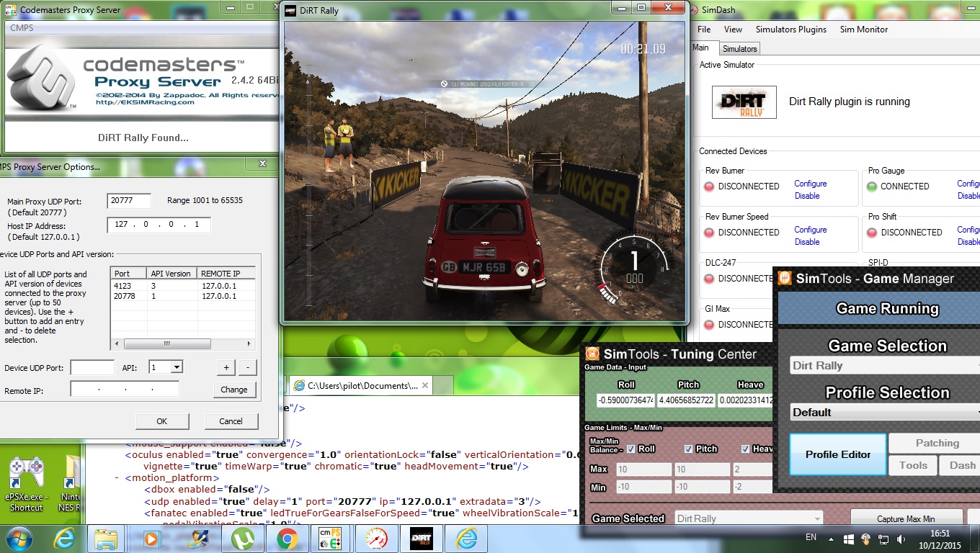Open the API version dropdown
980x553 pixels.
coord(177,367)
